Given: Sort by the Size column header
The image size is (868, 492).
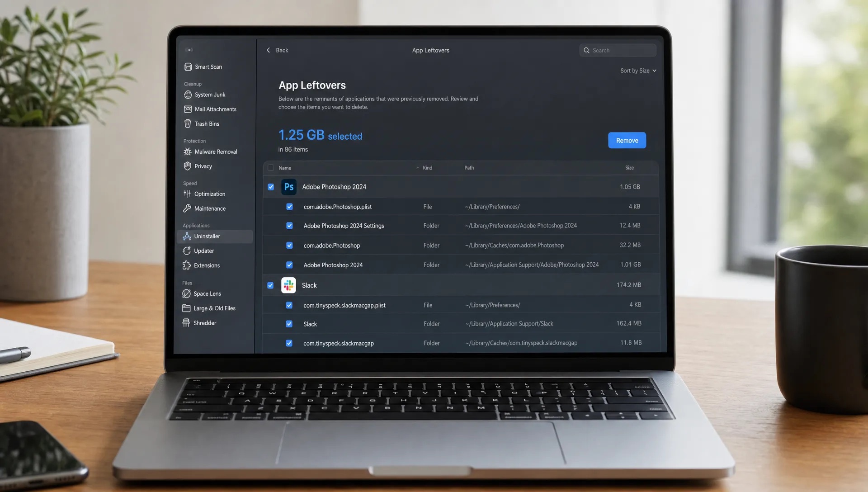Looking at the screenshot, I should point(629,168).
